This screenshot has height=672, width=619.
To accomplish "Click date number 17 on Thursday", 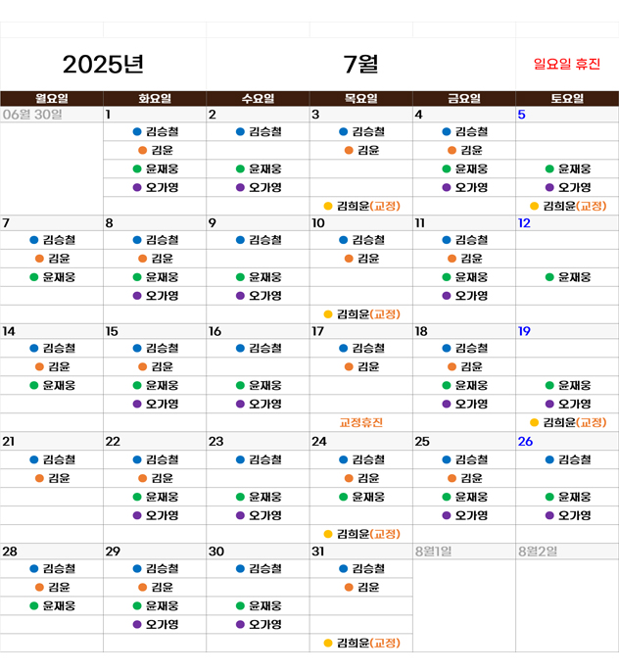I will (317, 331).
